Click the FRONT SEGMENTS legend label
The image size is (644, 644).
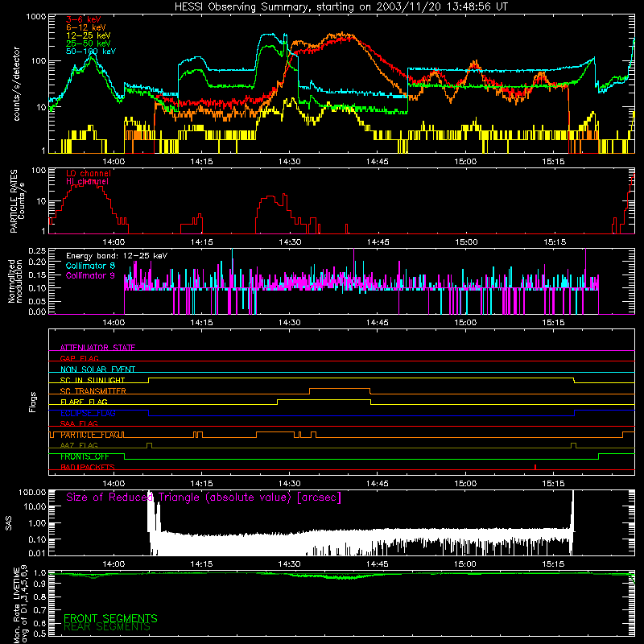[x=110, y=618]
